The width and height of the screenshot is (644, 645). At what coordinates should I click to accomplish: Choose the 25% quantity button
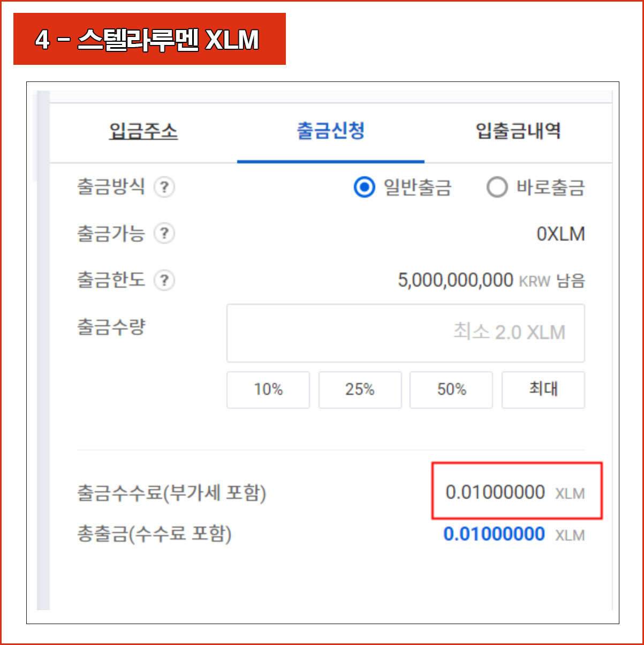click(360, 389)
